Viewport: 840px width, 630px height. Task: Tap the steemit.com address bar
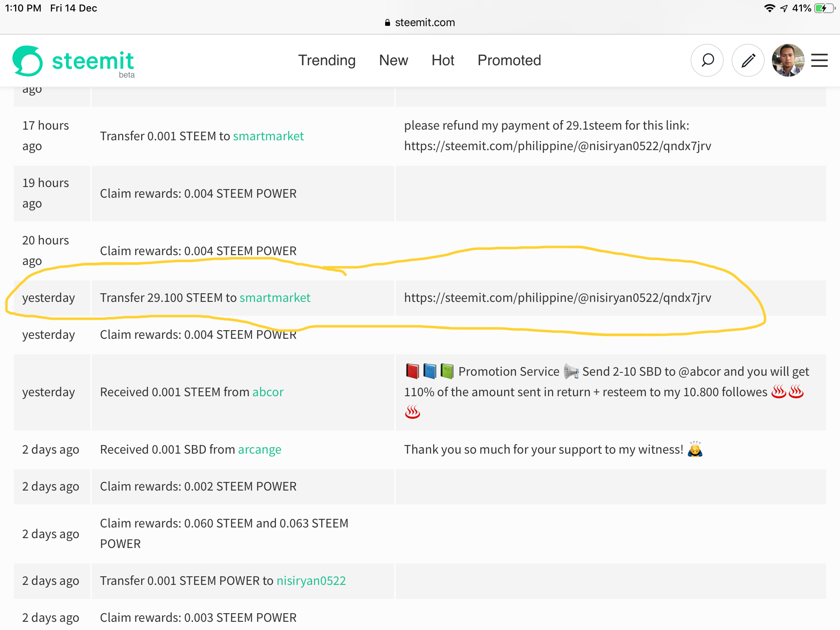(425, 23)
